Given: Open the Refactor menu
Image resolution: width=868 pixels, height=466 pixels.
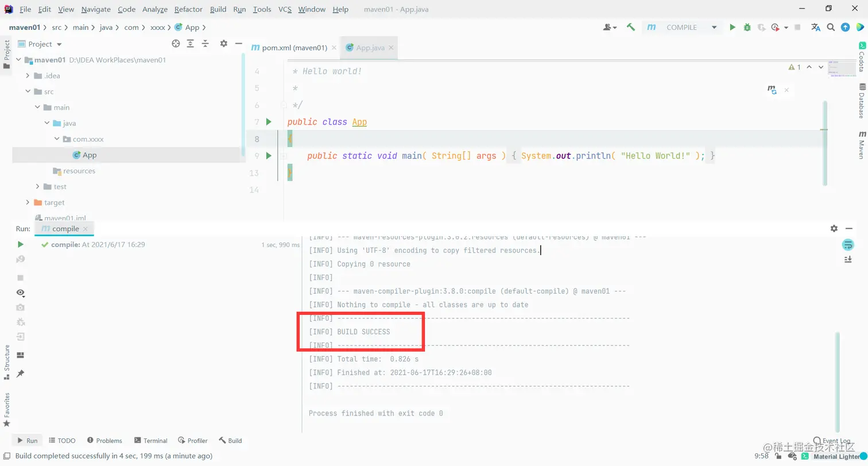Looking at the screenshot, I should pyautogui.click(x=188, y=9).
